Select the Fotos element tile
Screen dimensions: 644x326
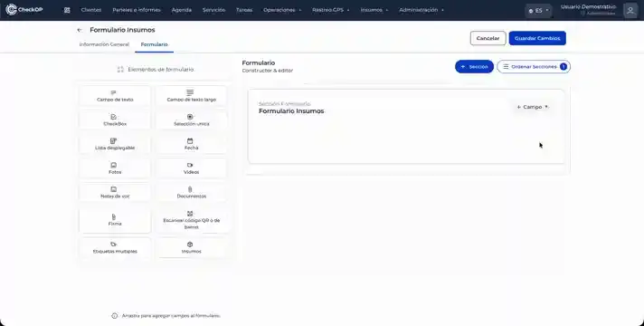coord(115,168)
